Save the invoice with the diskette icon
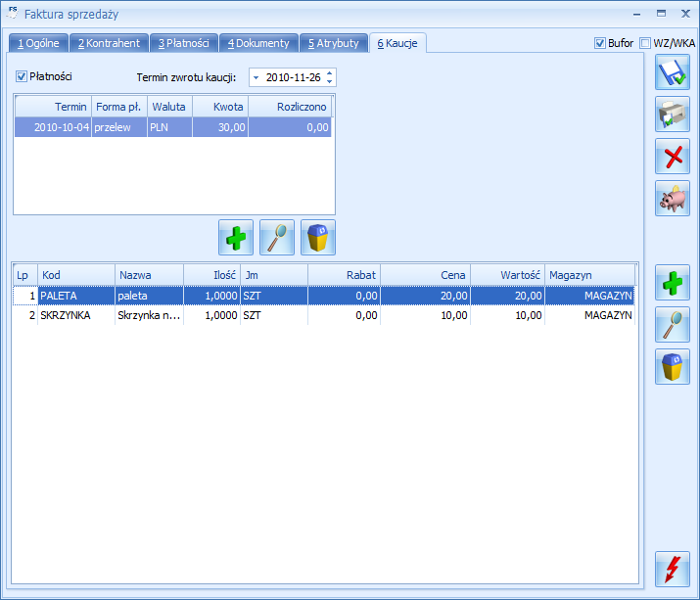This screenshot has width=700, height=600. point(673,72)
